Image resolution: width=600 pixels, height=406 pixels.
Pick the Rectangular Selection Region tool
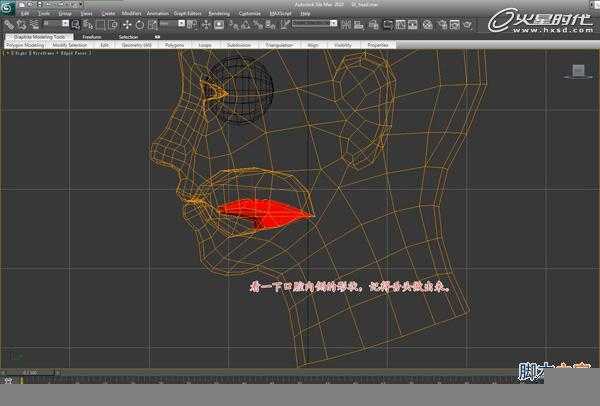pos(101,25)
